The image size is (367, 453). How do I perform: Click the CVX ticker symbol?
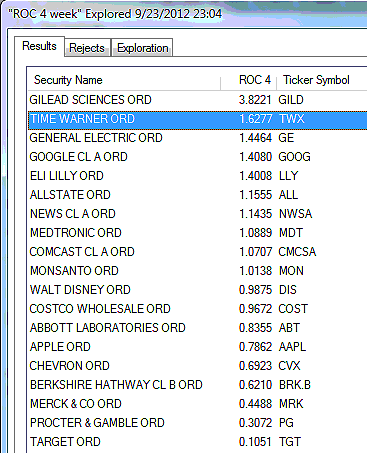289,366
